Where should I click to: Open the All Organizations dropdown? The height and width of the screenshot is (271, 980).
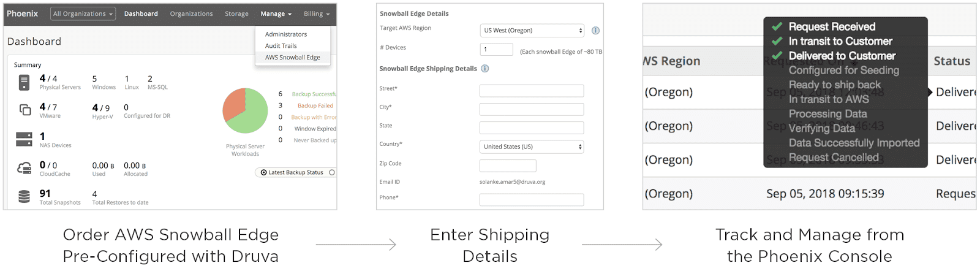point(83,14)
